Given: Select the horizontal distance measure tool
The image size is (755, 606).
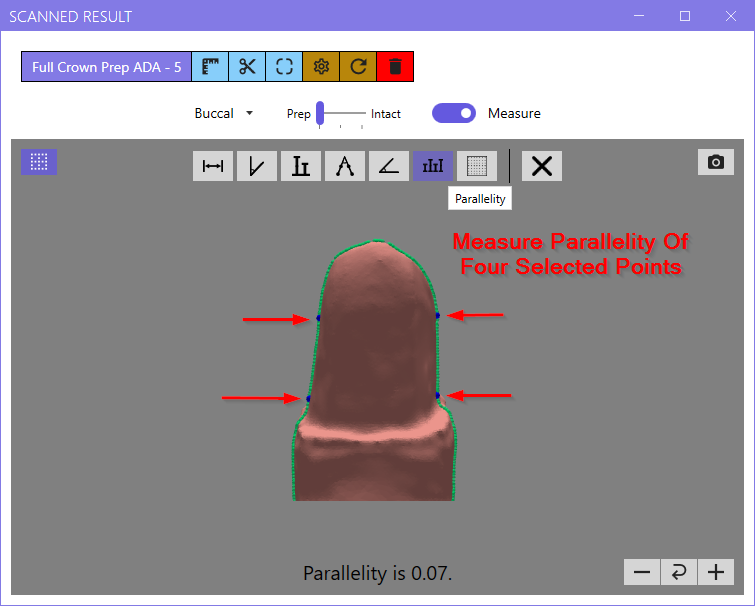Looking at the screenshot, I should click(x=213, y=166).
